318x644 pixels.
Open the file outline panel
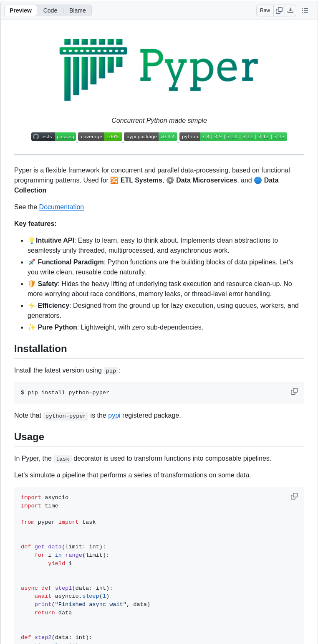point(305,10)
